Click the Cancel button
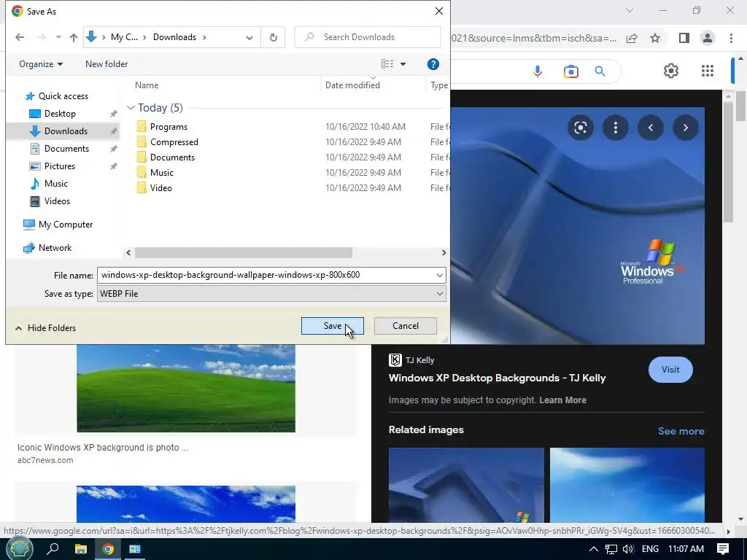 click(x=406, y=326)
